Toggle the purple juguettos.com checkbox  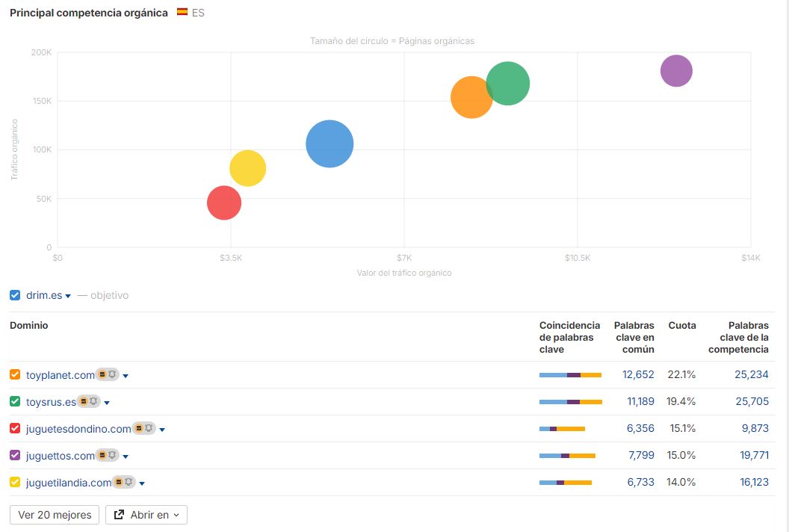coord(15,456)
